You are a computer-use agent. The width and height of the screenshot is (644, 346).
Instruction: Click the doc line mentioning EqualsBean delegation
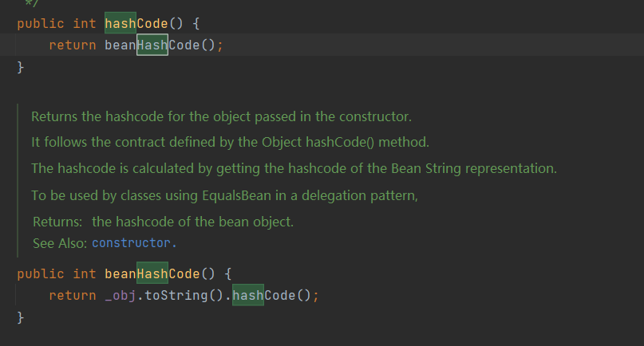tap(224, 195)
